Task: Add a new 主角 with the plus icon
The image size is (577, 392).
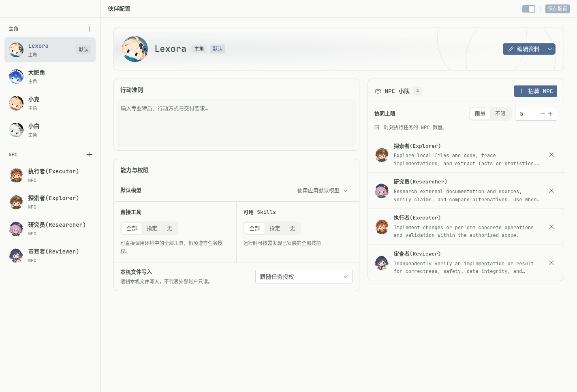Action: [x=90, y=29]
